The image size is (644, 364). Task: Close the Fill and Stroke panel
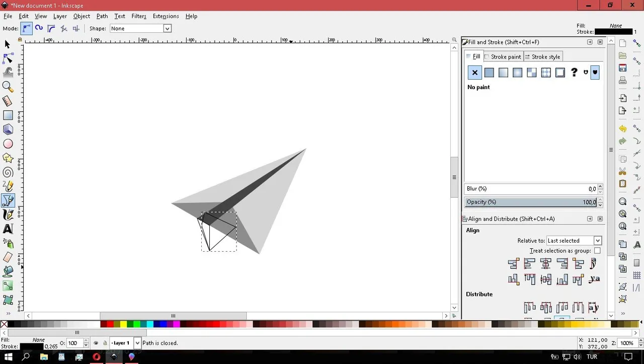(x=600, y=42)
